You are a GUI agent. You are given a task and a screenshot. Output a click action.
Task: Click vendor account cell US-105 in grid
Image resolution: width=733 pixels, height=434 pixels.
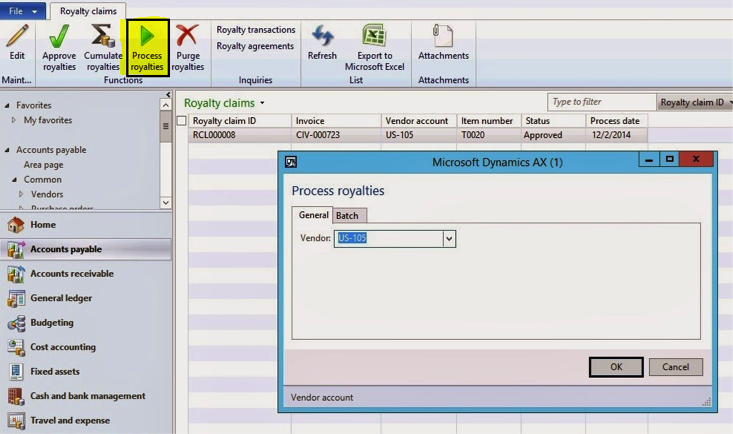click(419, 135)
